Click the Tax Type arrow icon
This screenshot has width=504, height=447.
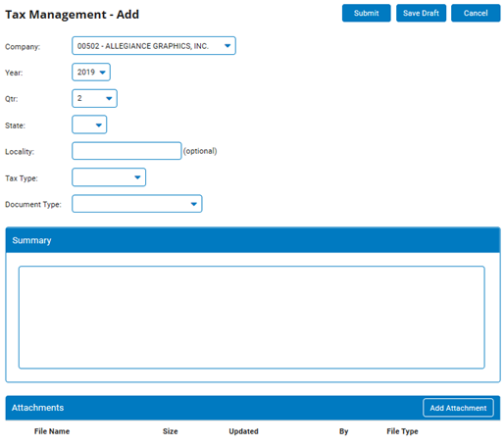coord(137,177)
